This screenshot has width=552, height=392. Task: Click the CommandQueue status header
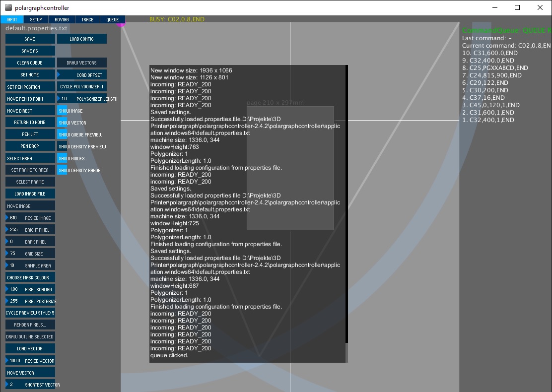point(507,31)
